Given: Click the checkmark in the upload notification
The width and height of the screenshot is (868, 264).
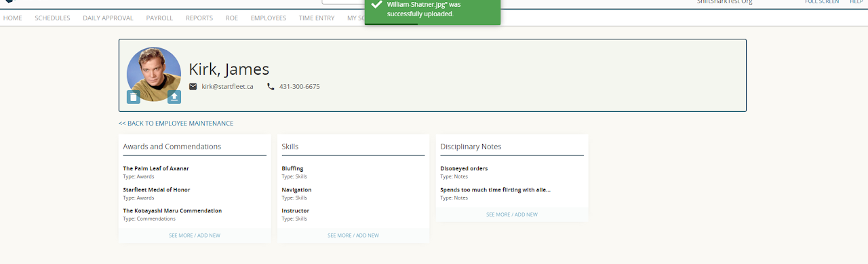Looking at the screenshot, I should 376,5.
